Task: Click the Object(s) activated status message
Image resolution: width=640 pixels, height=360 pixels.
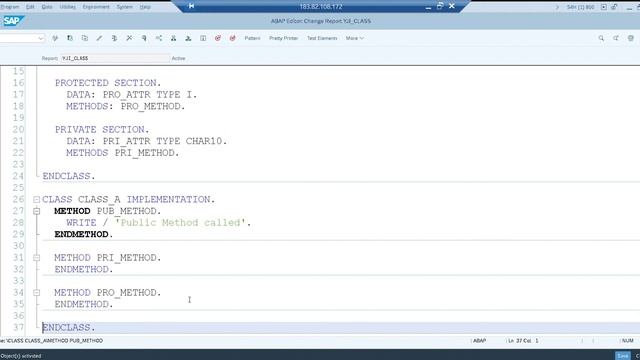Action: 21,356
